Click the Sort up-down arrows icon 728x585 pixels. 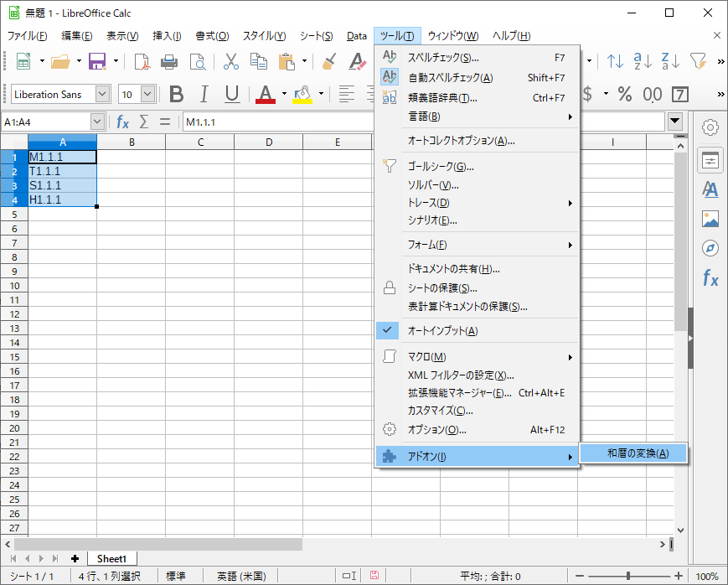click(x=615, y=61)
